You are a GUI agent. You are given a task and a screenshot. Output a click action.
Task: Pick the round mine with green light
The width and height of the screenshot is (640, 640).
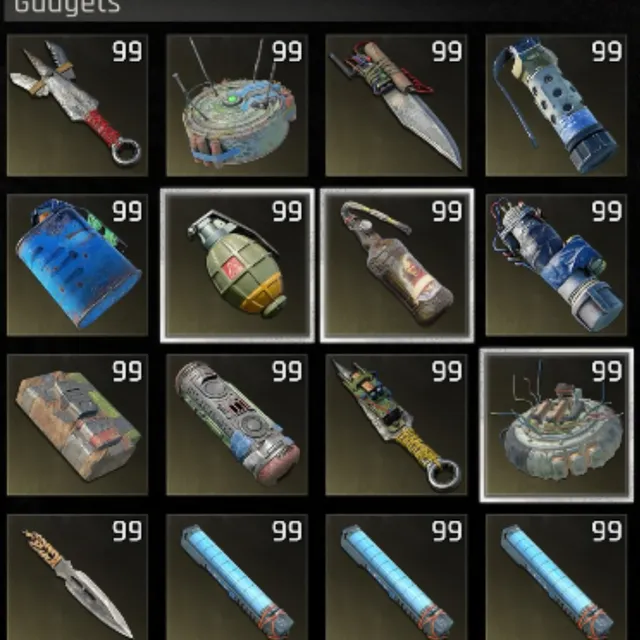[237, 105]
